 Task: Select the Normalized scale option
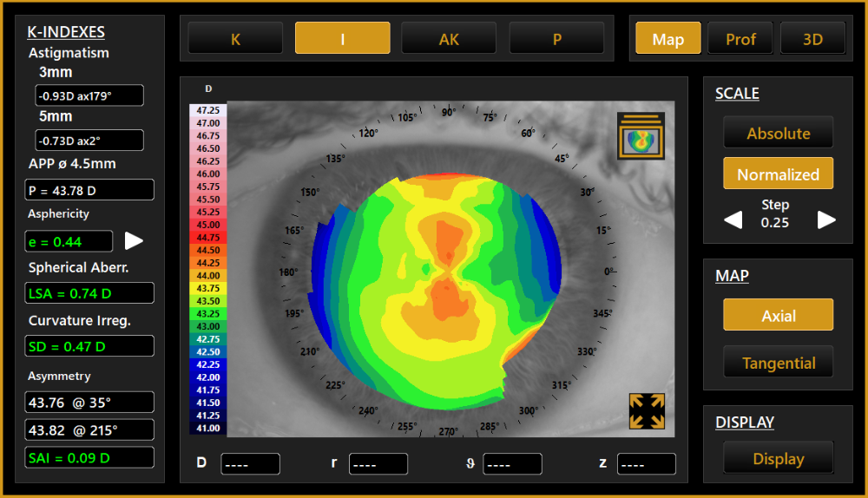(778, 174)
